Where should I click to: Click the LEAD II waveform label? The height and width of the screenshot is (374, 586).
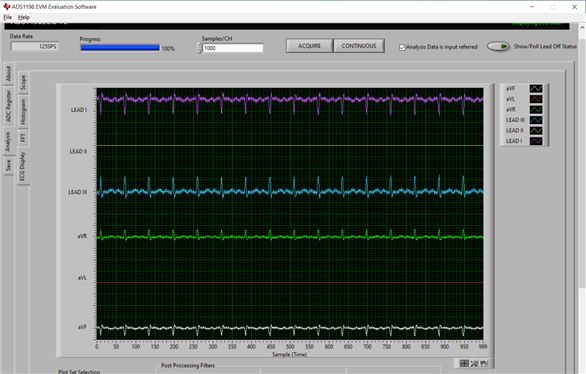pos(78,151)
